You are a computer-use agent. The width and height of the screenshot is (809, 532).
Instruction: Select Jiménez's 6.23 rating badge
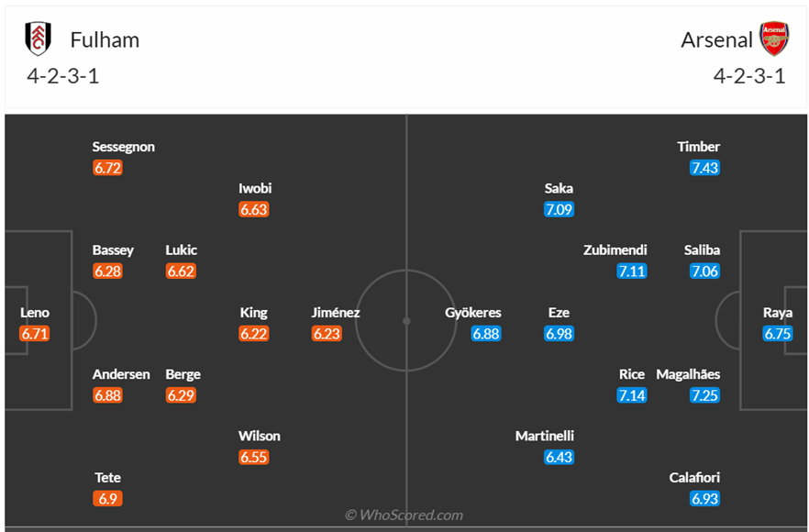(x=327, y=334)
